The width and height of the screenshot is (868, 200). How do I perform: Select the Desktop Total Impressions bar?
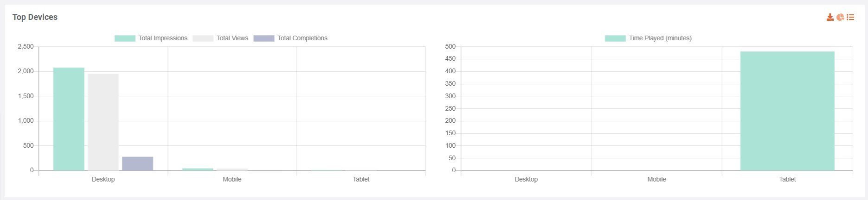tap(69, 119)
